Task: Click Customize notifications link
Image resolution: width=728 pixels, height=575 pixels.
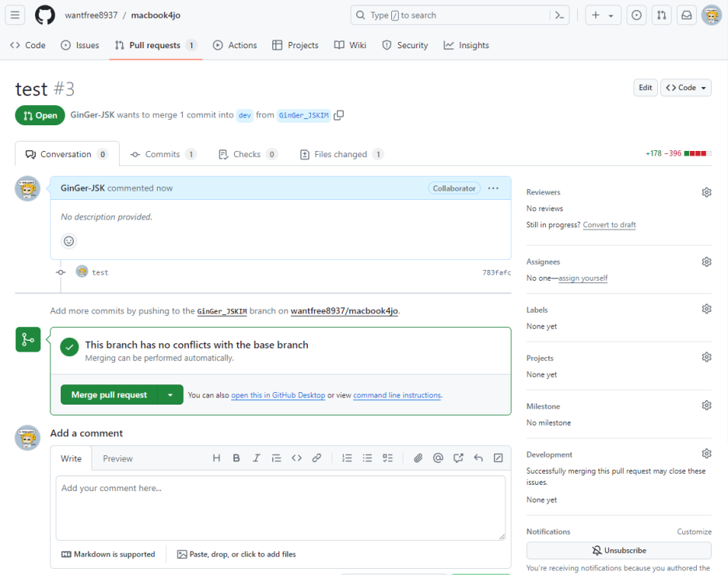Action: pos(694,531)
